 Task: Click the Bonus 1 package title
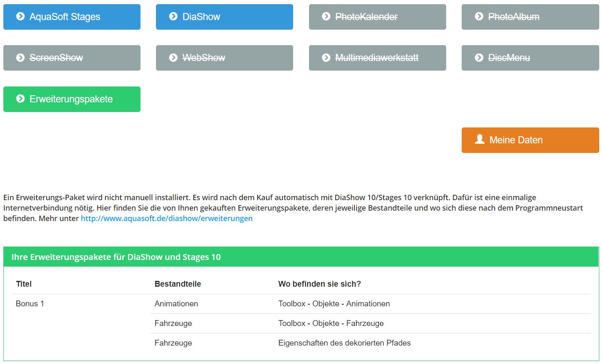pyautogui.click(x=30, y=304)
